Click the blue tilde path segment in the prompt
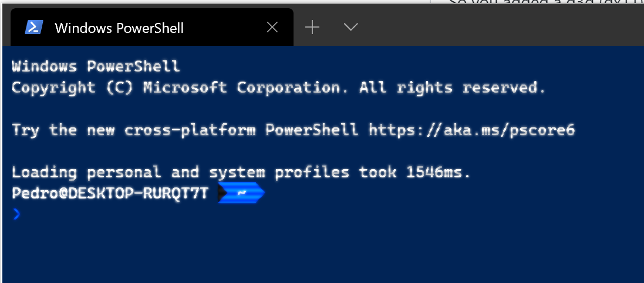This screenshot has height=283, width=644. (x=241, y=193)
